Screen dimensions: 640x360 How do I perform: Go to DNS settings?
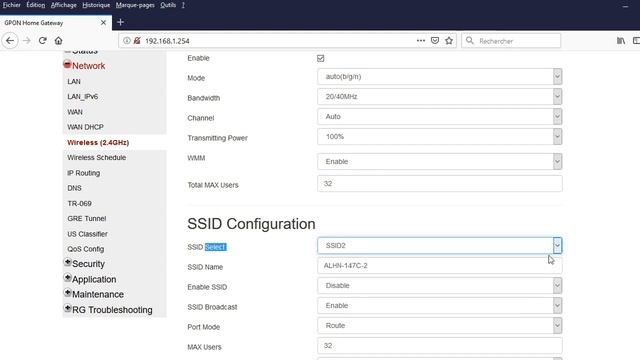click(x=74, y=188)
